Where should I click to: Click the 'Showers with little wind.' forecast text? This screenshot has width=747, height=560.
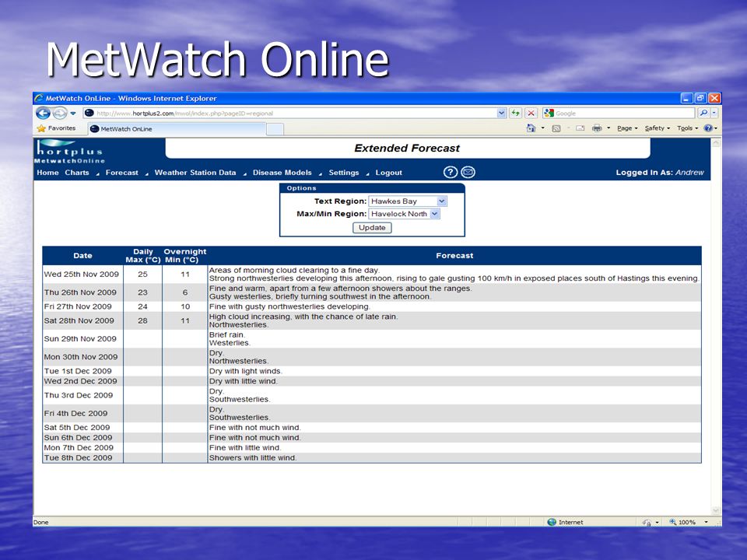(x=252, y=457)
